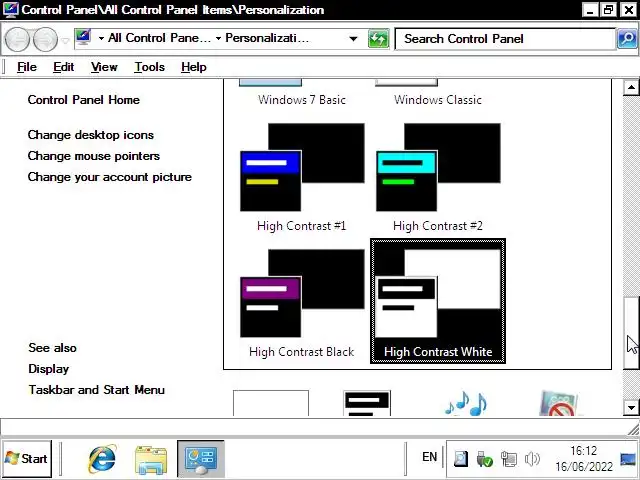Open the Window Color preview icon
640x480 pixels.
pos(367,403)
